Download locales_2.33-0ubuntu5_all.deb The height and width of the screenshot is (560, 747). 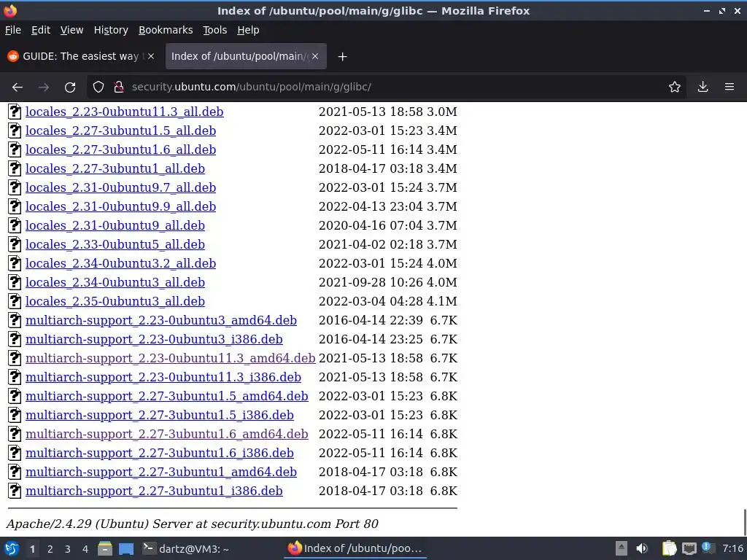click(115, 244)
